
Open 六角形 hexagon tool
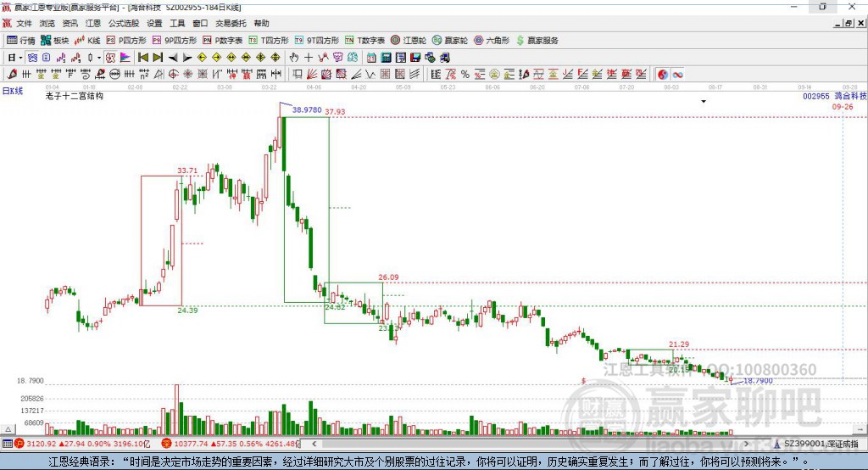point(492,41)
